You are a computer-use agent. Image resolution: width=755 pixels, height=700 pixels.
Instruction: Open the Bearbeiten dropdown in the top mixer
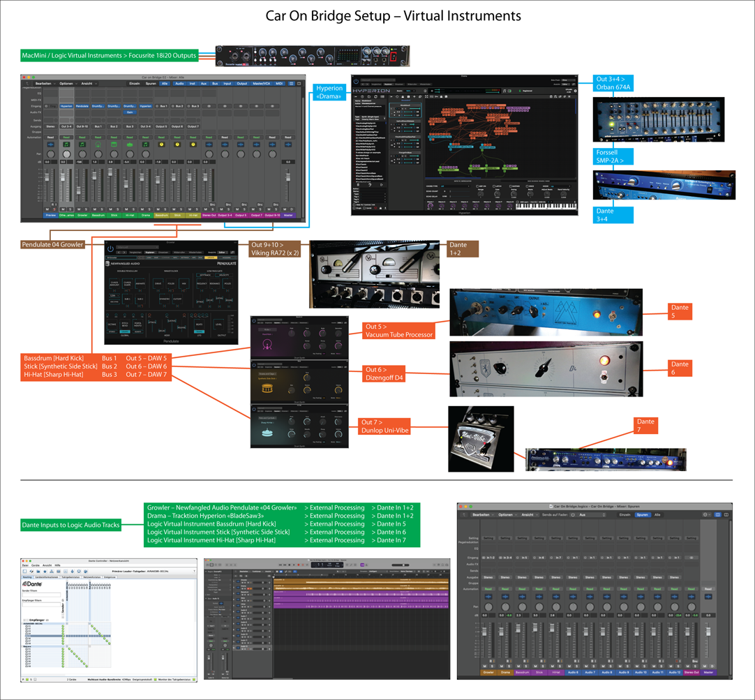coord(45,83)
